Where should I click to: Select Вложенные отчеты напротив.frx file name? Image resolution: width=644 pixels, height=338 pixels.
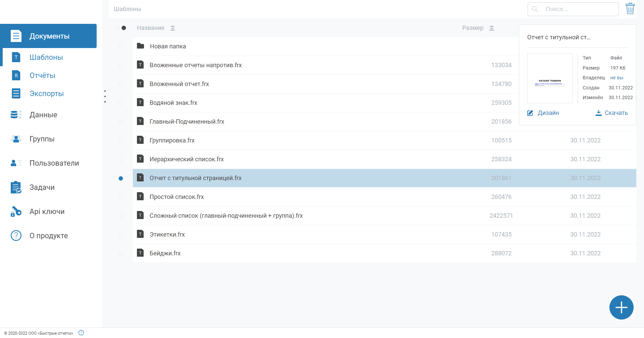coord(196,65)
